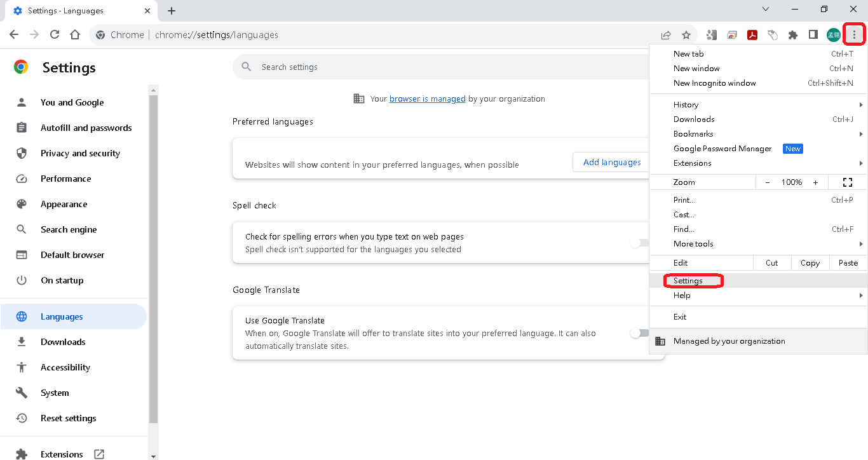The width and height of the screenshot is (868, 460).
Task: Choose New tab from the Chrome menu
Action: point(759,54)
